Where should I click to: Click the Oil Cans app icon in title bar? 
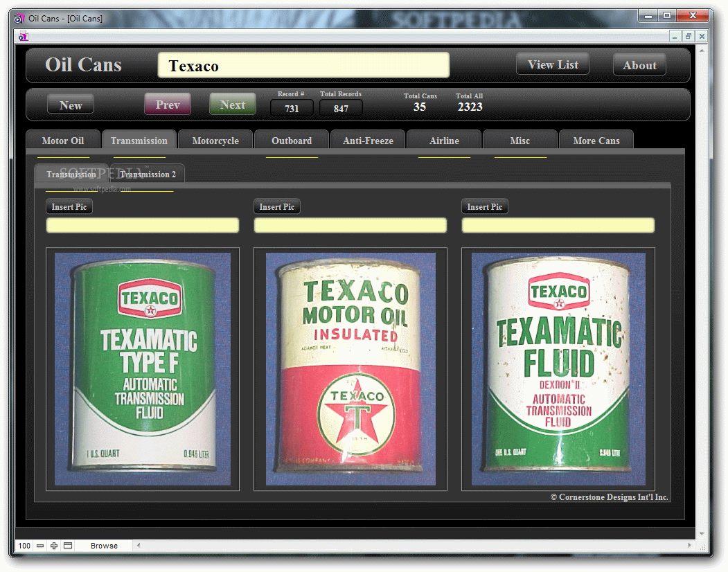click(19, 19)
